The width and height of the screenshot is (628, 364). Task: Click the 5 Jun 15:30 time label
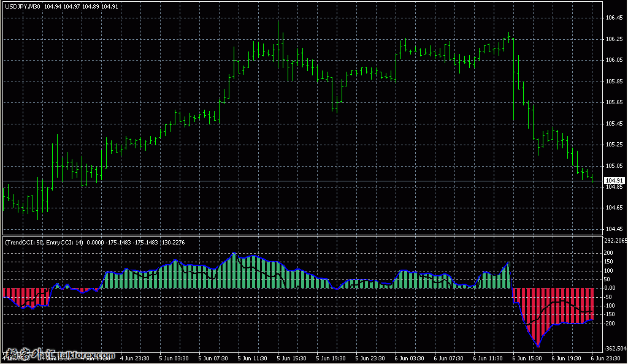coord(291,358)
